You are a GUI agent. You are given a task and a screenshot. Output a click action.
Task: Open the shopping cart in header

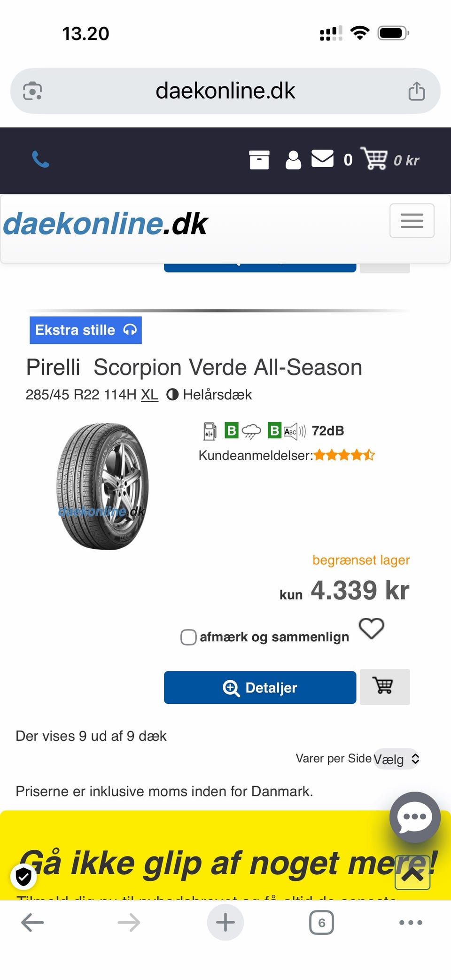[374, 159]
